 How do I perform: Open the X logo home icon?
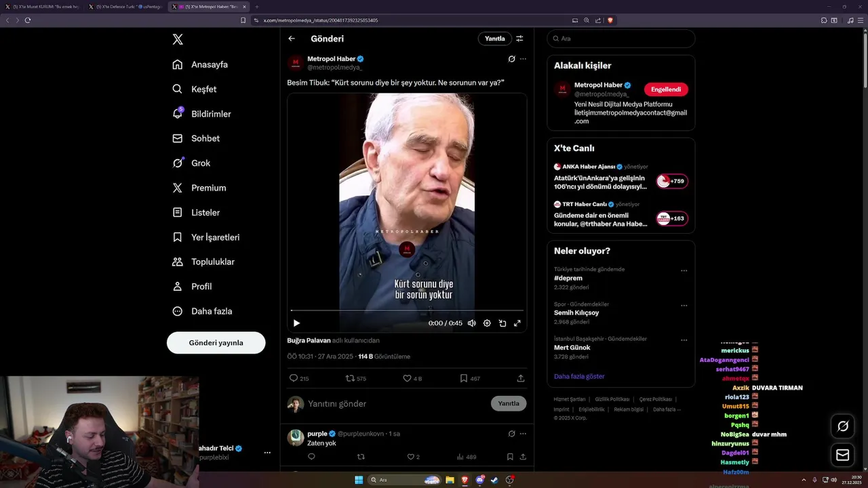[178, 39]
